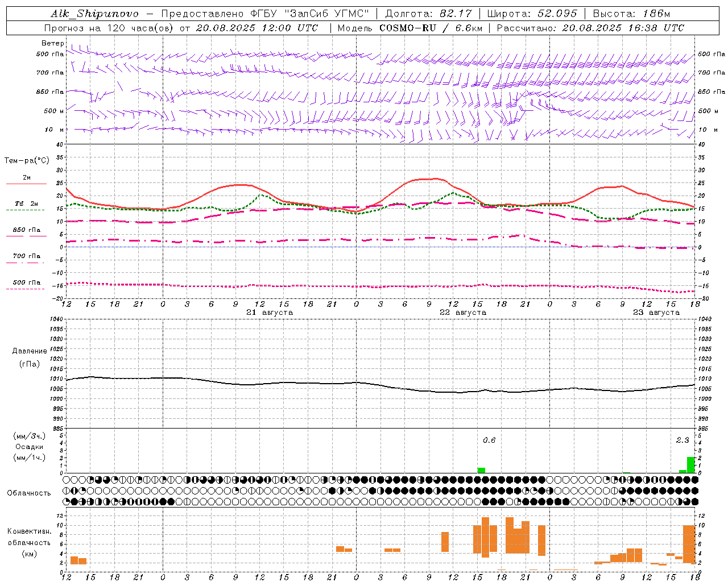Screen dimensions: 728x582
Task: Click the 500 м wind level label on left
Action: coord(53,111)
